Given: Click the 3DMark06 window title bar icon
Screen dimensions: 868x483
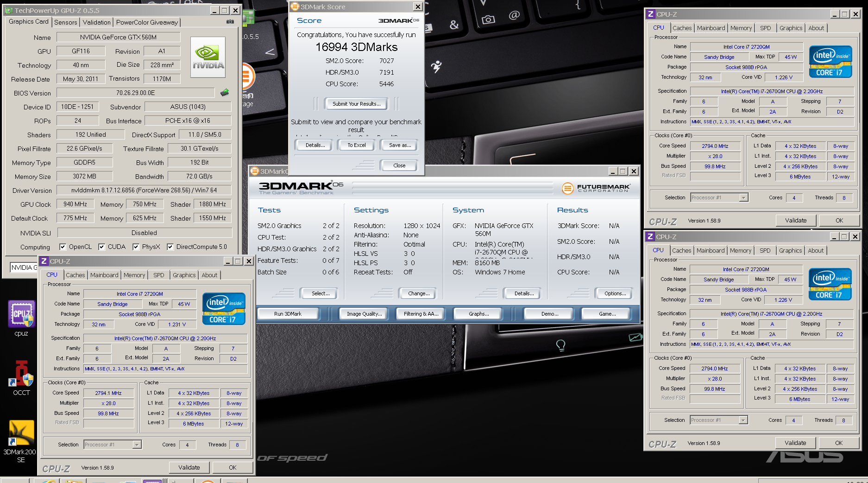Looking at the screenshot, I should pos(254,171).
